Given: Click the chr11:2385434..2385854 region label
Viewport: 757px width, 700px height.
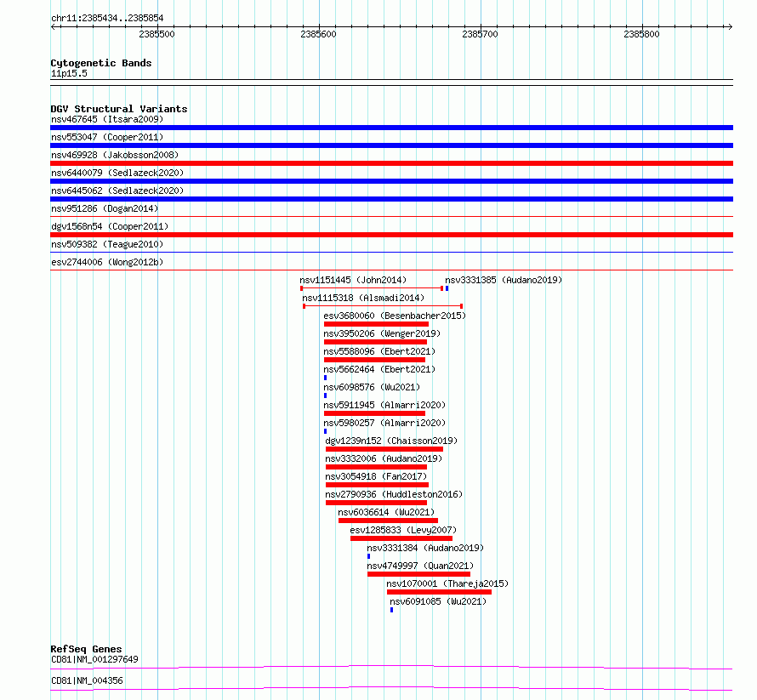Looking at the screenshot, I should point(107,19).
